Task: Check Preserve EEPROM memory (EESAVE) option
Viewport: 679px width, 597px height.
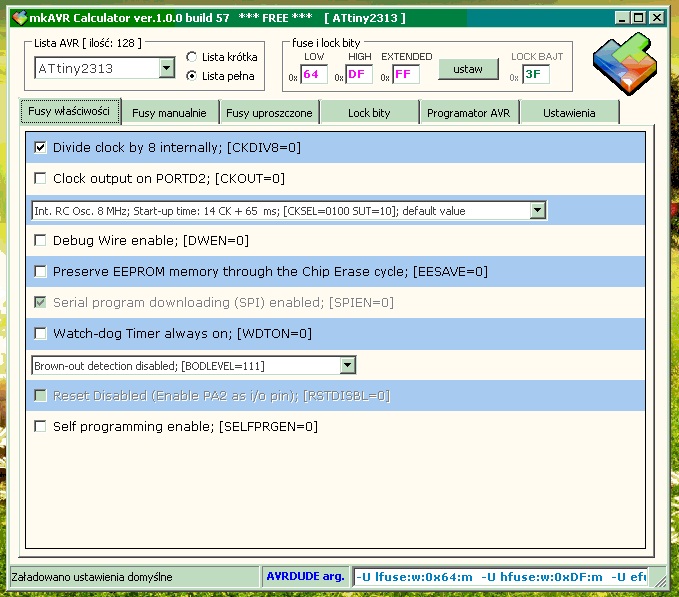Action: click(x=40, y=271)
